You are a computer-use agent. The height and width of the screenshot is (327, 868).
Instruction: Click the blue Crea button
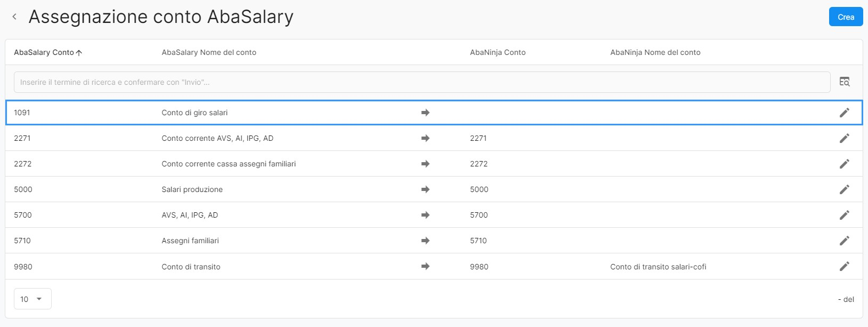pyautogui.click(x=846, y=17)
